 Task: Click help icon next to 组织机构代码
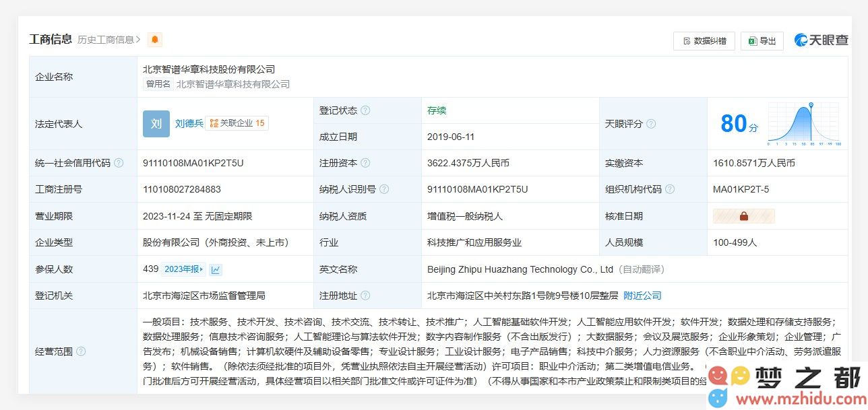(670, 189)
